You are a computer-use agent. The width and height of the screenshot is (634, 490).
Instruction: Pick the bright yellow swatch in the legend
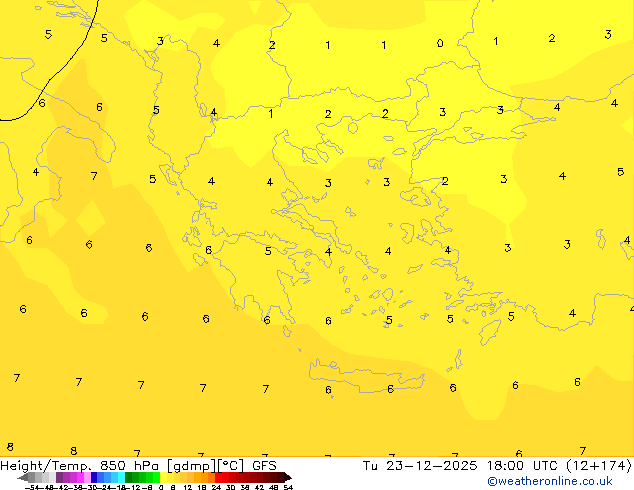point(163,477)
